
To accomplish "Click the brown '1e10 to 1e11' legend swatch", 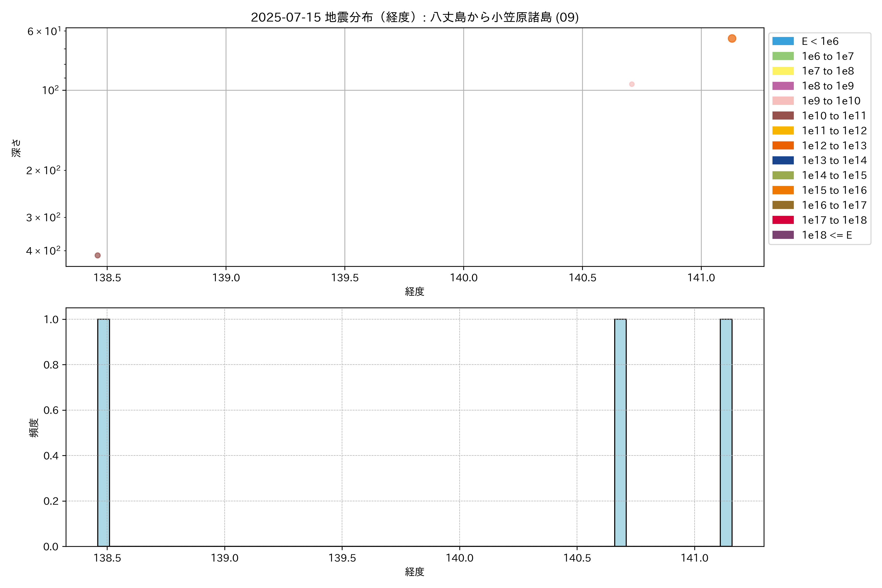I will pos(783,115).
